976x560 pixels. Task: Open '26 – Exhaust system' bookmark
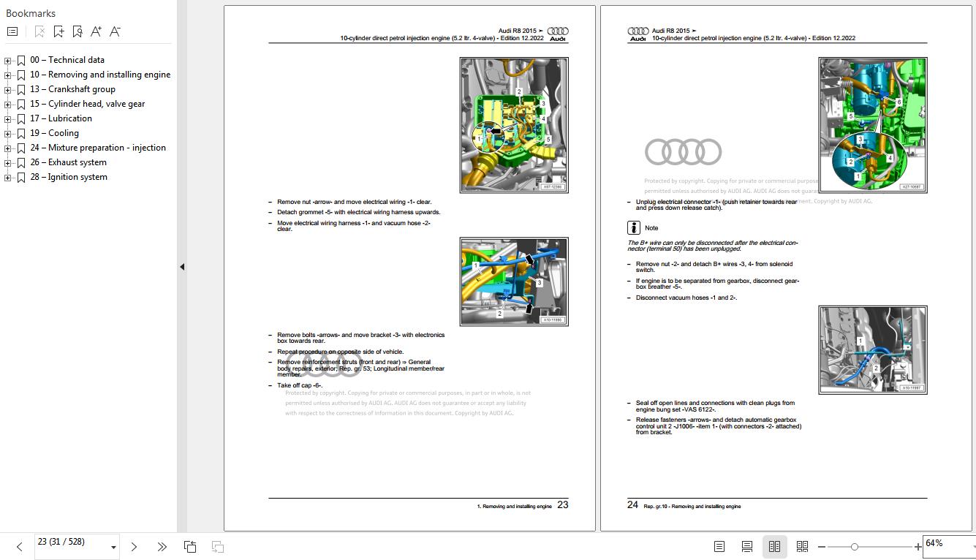(68, 162)
